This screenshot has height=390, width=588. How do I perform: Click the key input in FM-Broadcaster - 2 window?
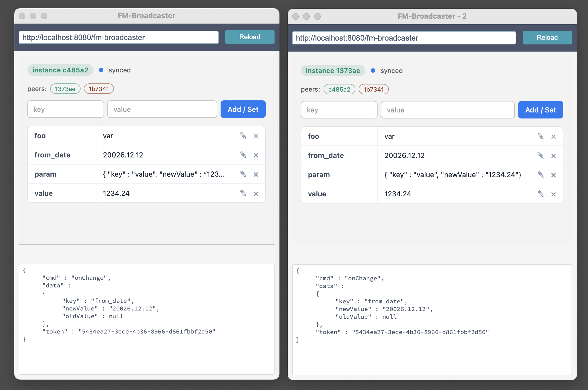[339, 110]
